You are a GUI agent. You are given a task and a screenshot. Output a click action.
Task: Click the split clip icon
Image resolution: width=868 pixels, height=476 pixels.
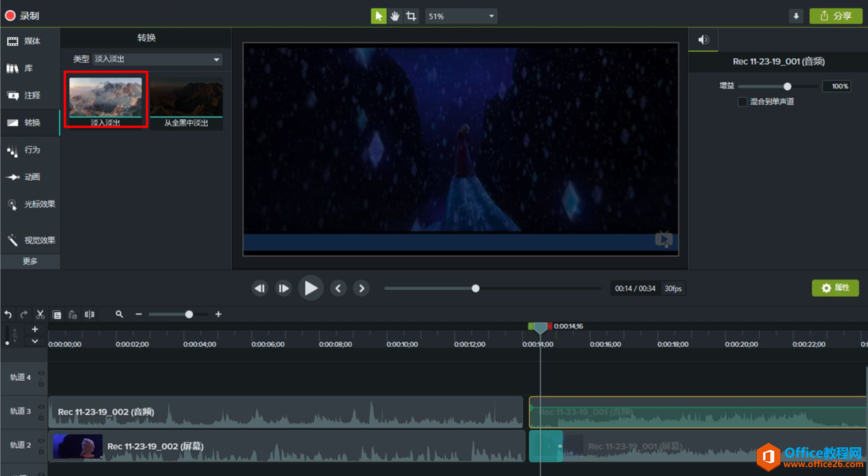(x=90, y=314)
